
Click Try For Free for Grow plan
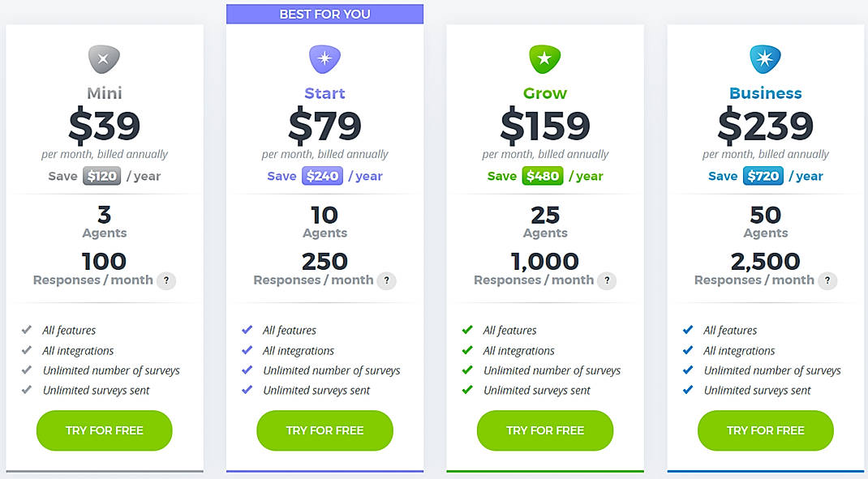(545, 430)
